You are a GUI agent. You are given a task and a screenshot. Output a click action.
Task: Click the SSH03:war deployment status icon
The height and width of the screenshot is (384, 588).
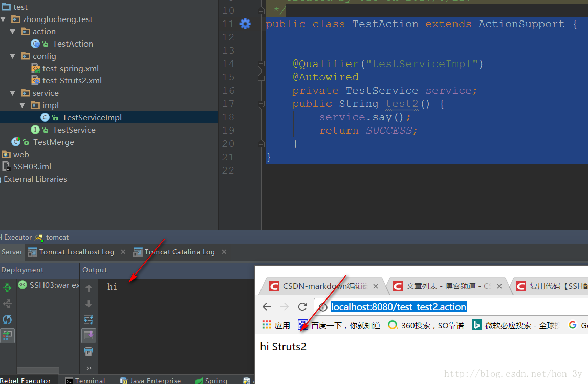coord(23,285)
